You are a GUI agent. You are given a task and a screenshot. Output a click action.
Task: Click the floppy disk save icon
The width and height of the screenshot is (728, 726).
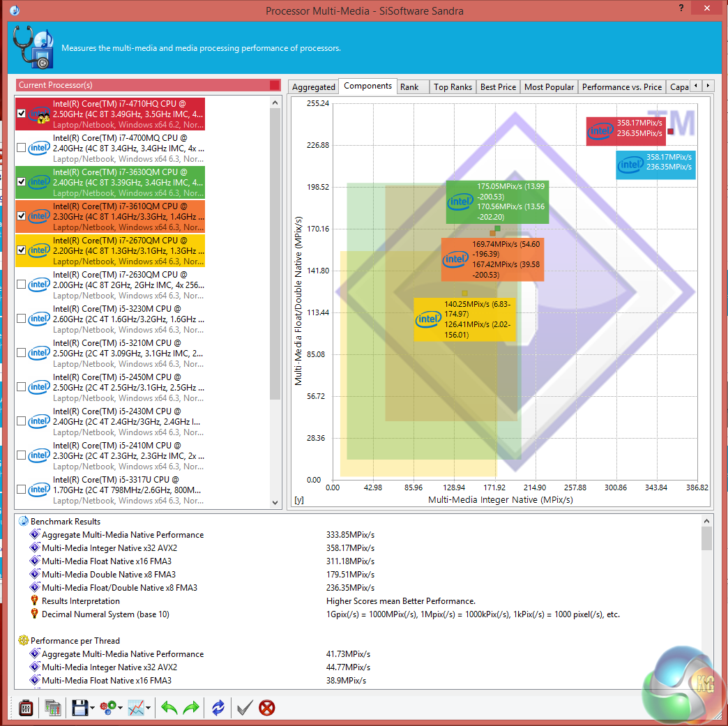(80, 708)
